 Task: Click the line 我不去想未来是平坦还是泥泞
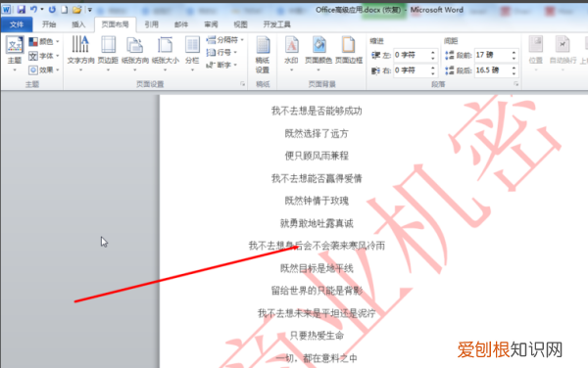point(317,313)
